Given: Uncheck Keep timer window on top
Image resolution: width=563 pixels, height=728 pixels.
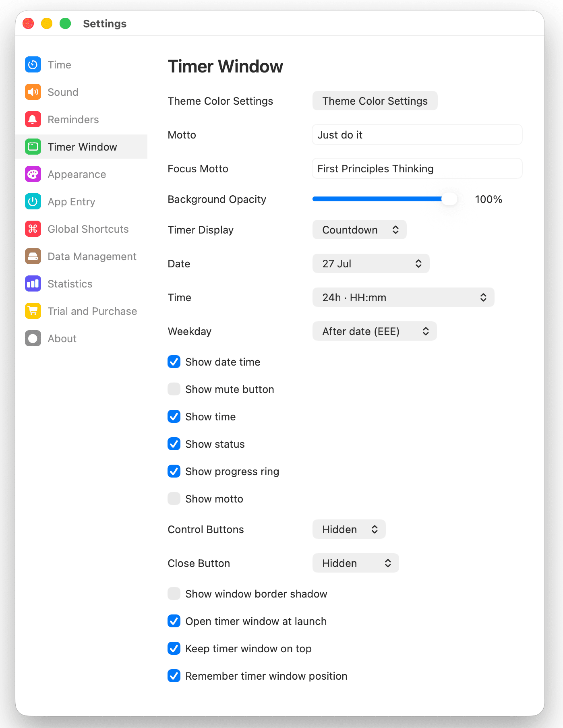Looking at the screenshot, I should (x=174, y=649).
